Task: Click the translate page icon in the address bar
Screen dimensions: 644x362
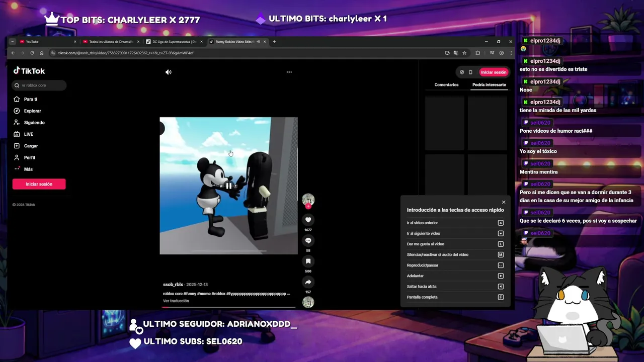Action: pyautogui.click(x=455, y=53)
